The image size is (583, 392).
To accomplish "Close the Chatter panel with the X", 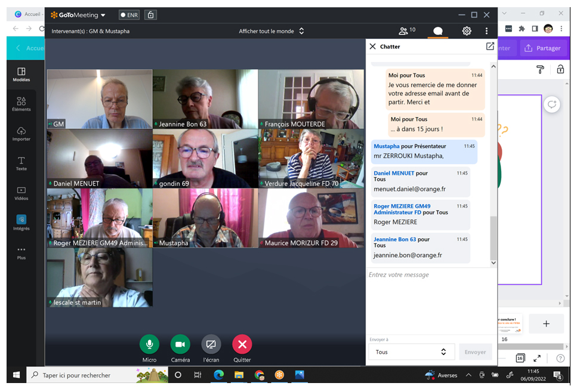I will click(x=372, y=47).
